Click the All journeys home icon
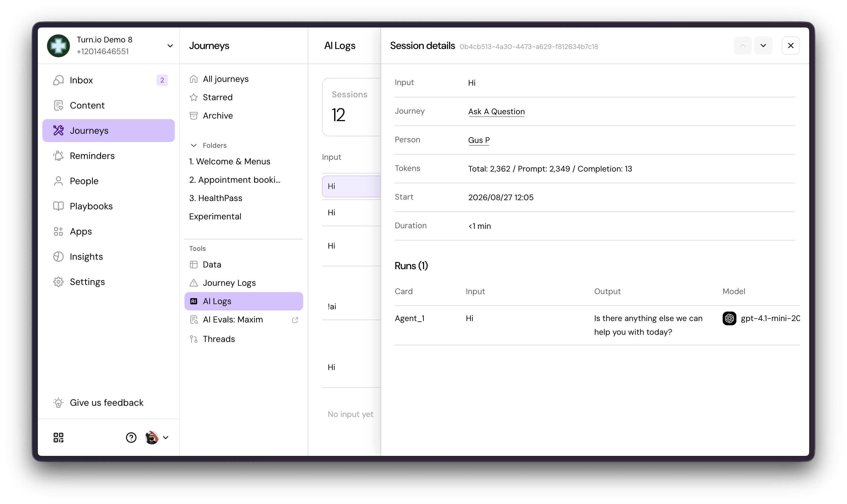This screenshot has width=847, height=504. click(x=194, y=79)
